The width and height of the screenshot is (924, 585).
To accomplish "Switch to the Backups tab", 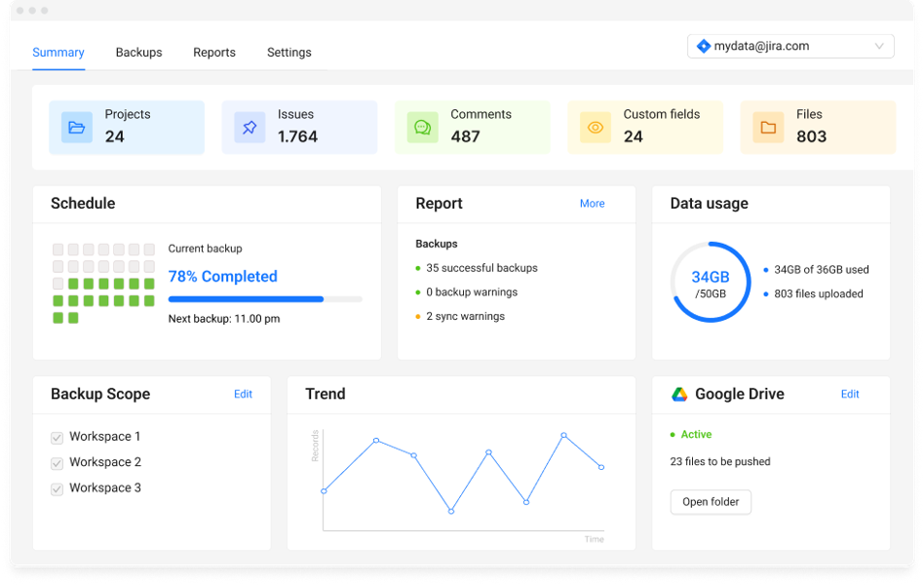I will [x=139, y=53].
